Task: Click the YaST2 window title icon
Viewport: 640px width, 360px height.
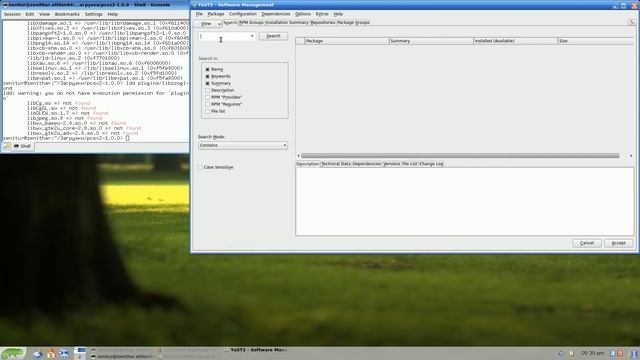Action: click(x=195, y=4)
